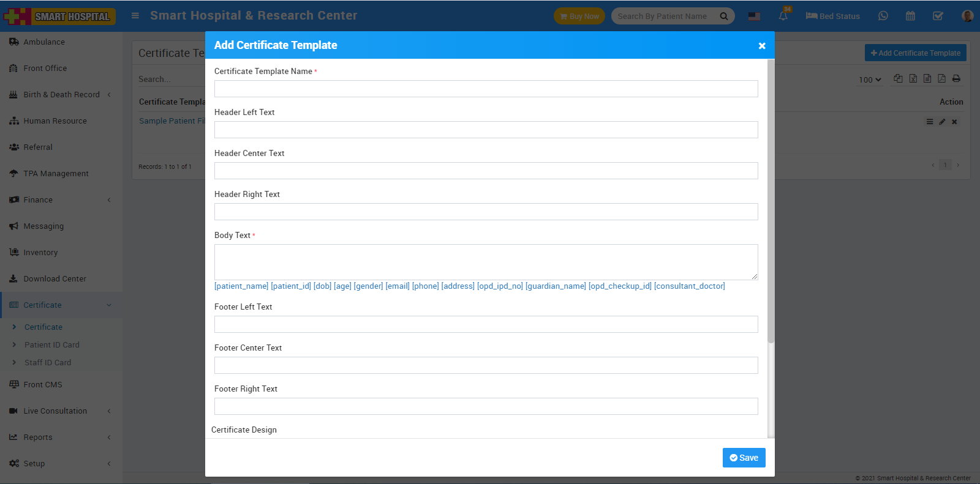Select the language flag icon

click(x=754, y=16)
